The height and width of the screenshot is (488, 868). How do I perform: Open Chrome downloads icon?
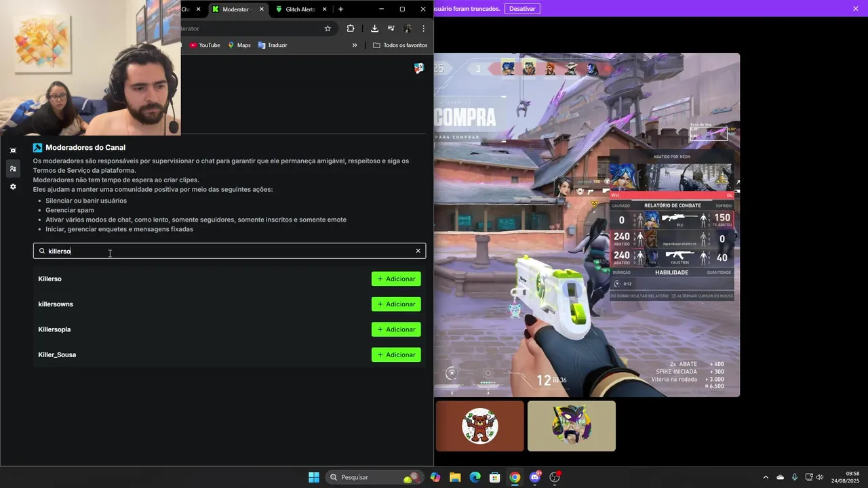pos(374,28)
